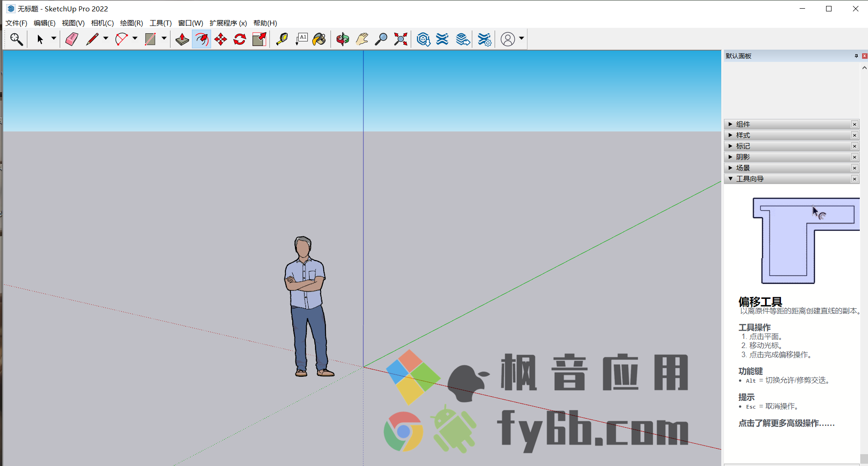The image size is (868, 466).
Task: Open the Line tool dropdown arrow
Action: (106, 39)
